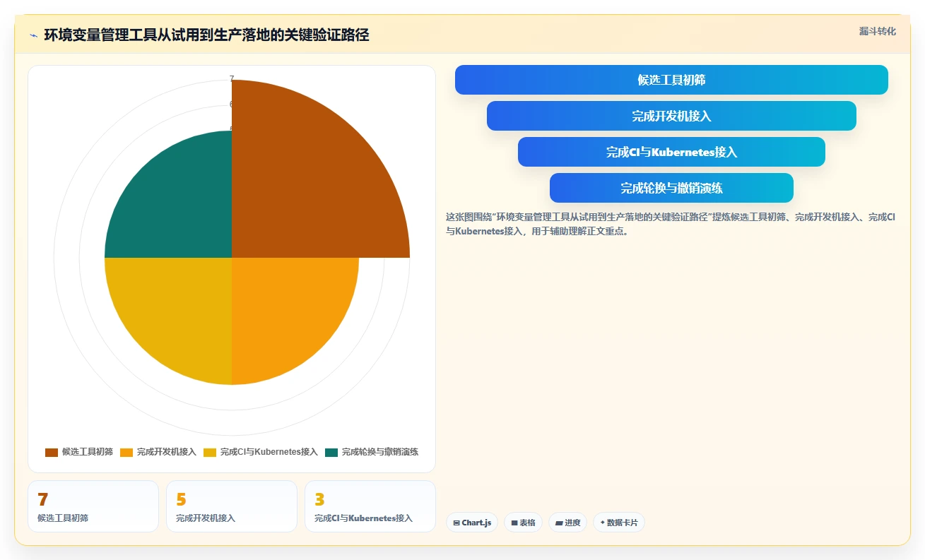Viewport: 925px width, 560px height.
Task: Toggle 完成开发机接入 orange legend swatch
Action: [x=126, y=452]
